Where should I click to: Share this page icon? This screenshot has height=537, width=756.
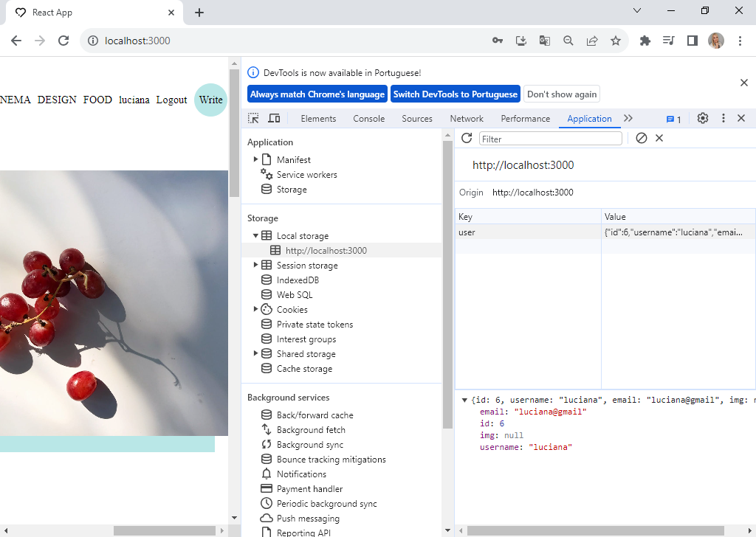[x=592, y=41]
